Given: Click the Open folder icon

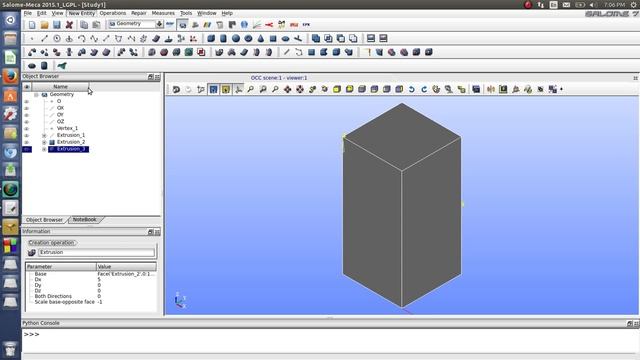Looking at the screenshot, I should tap(44, 24).
